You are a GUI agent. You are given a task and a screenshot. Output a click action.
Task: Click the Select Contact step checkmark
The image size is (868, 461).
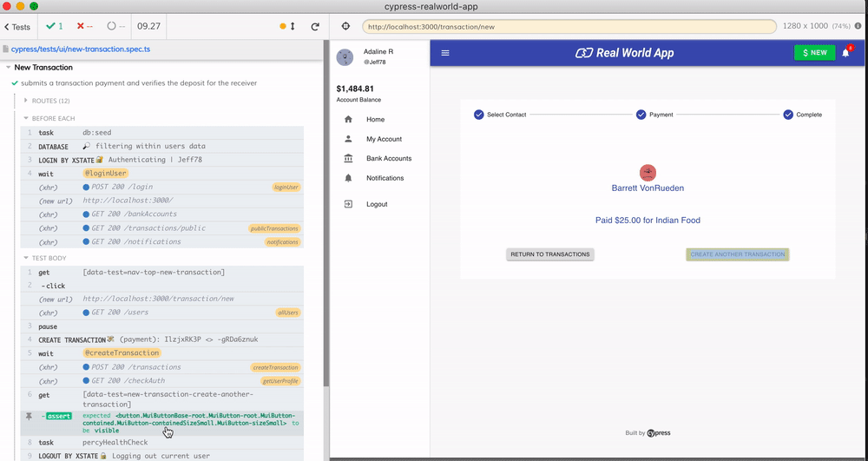[x=479, y=115]
